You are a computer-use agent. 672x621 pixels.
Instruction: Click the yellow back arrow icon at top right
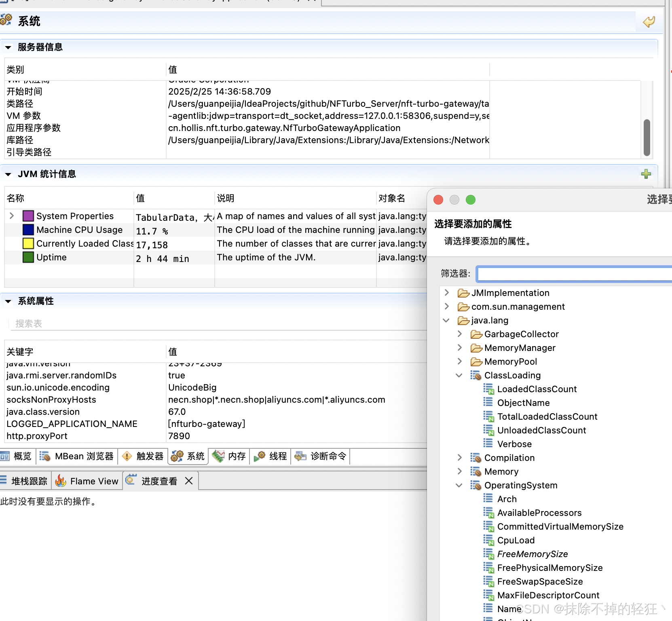pos(648,22)
